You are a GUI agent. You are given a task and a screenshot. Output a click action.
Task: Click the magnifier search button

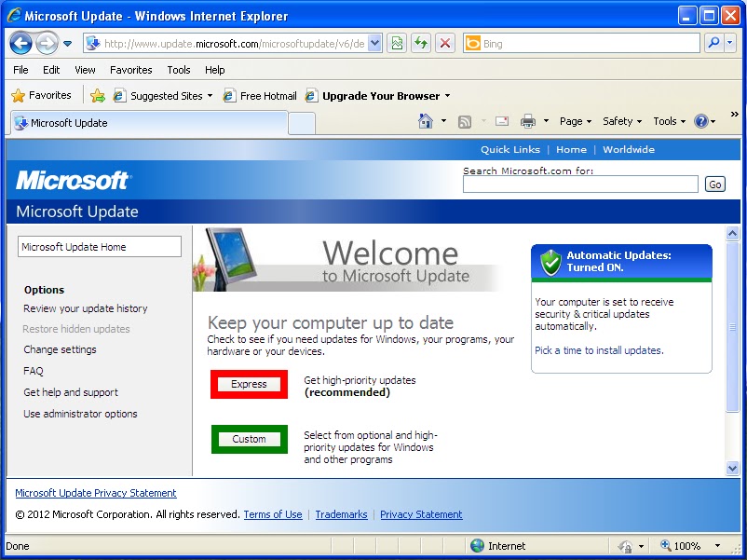point(713,44)
